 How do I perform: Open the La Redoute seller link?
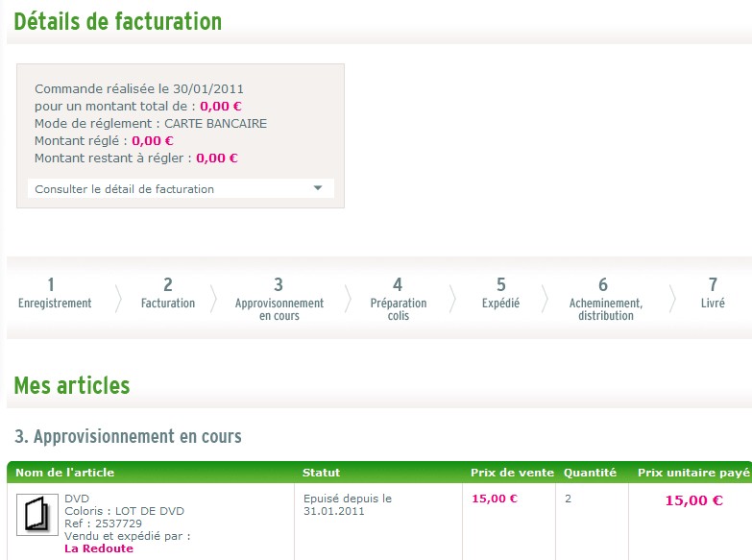tap(99, 548)
